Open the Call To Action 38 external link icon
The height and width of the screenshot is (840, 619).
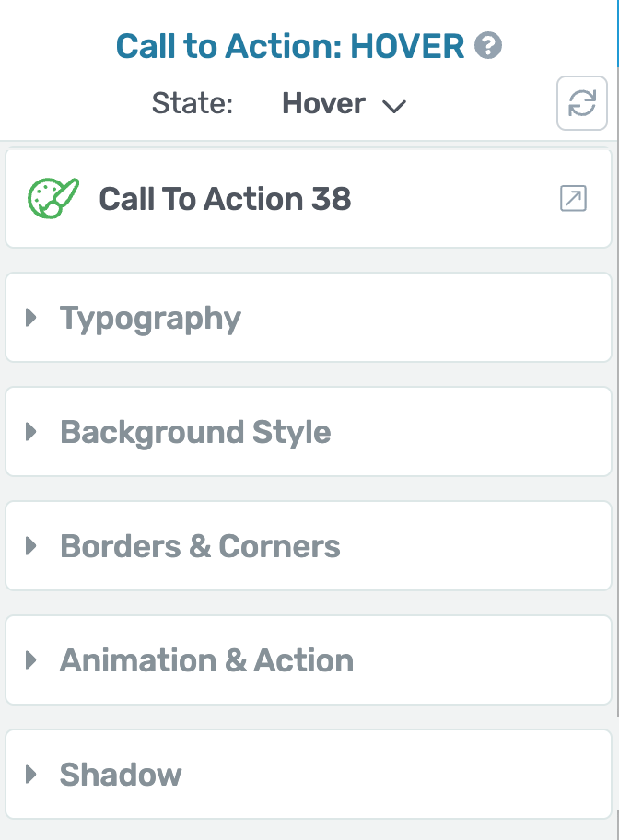tap(573, 198)
